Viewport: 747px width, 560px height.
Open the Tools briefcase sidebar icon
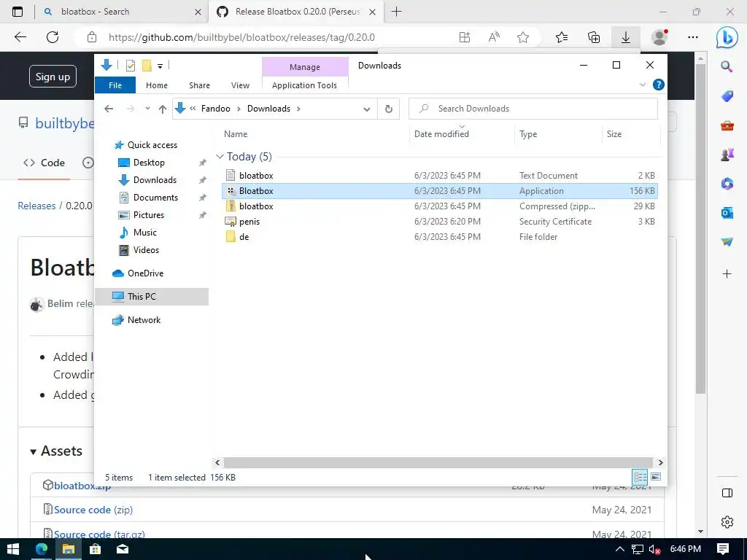point(727,125)
